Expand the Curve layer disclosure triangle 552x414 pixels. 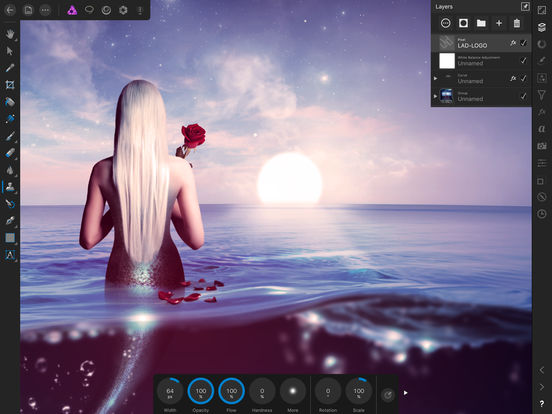[x=435, y=79]
